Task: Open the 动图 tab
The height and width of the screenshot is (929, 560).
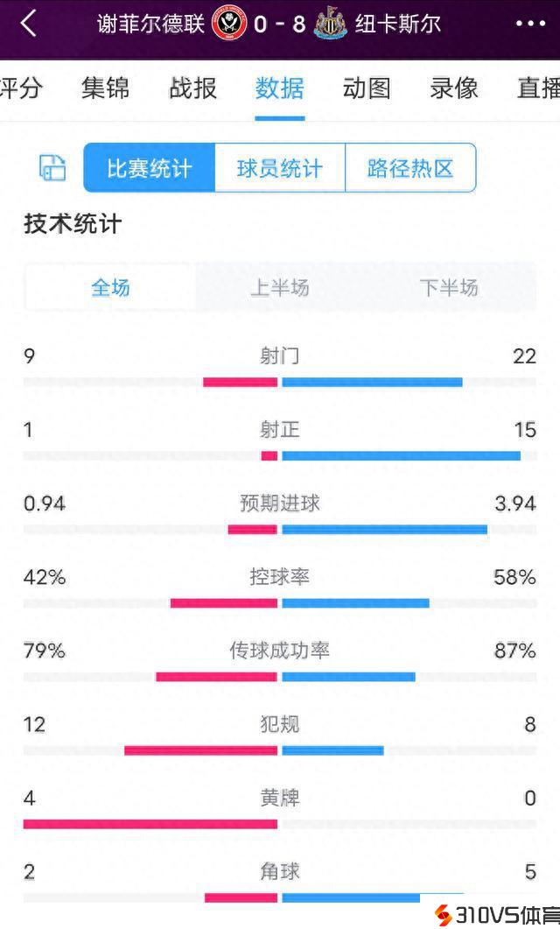Action: 367,88
